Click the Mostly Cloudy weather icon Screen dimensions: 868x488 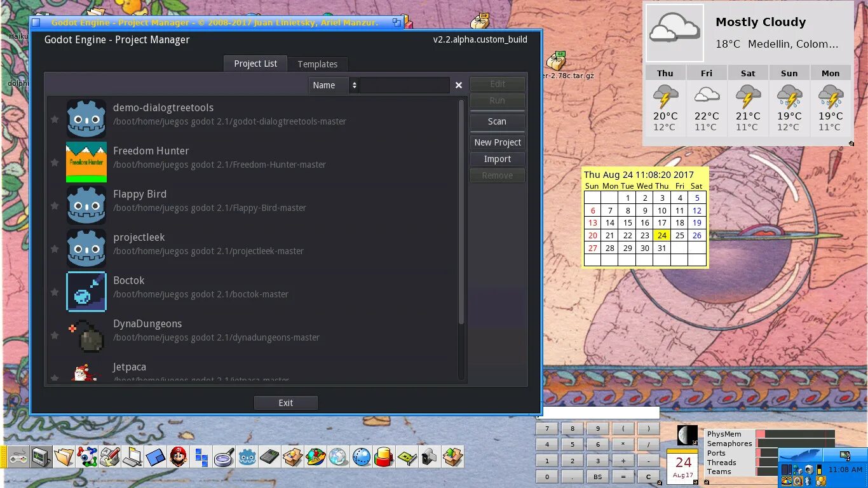[x=675, y=33]
